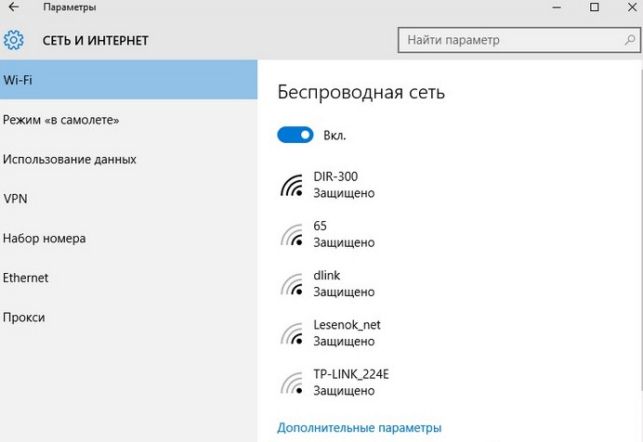Click the DIR-300 signal strength icon
The height and width of the screenshot is (442, 643).
tap(292, 185)
